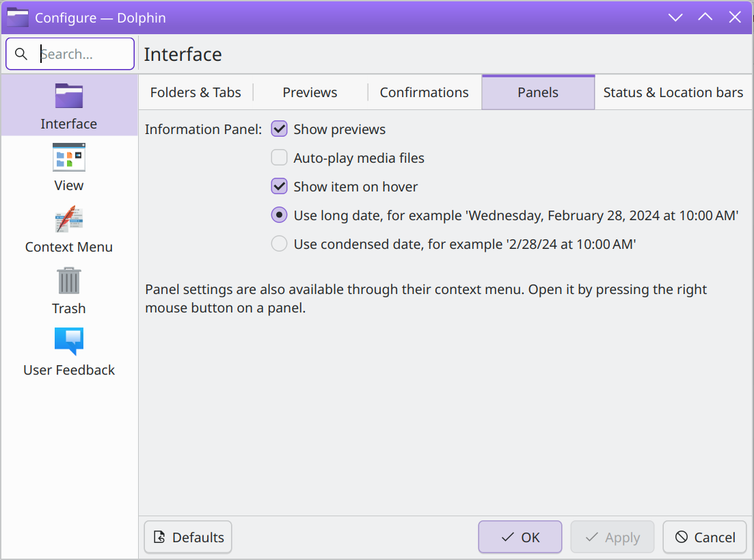Focus the Search settings field
The height and width of the screenshot is (560, 754).
click(x=70, y=54)
